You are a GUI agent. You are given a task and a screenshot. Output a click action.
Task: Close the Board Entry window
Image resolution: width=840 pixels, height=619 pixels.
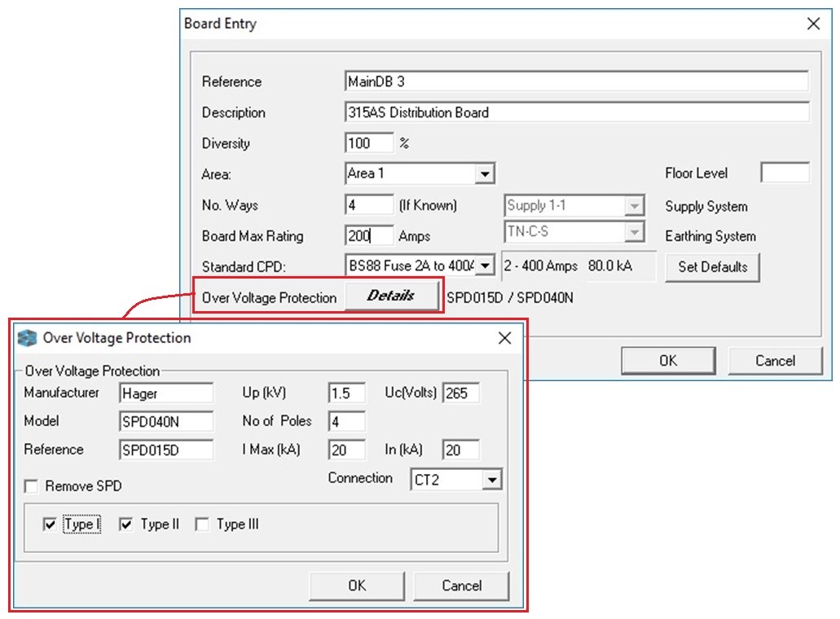tap(813, 24)
